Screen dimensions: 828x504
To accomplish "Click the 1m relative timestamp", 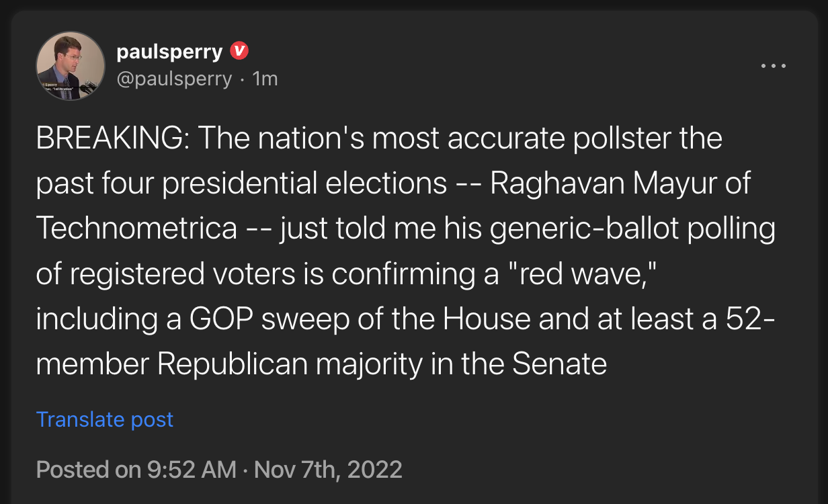I will pyautogui.click(x=265, y=79).
